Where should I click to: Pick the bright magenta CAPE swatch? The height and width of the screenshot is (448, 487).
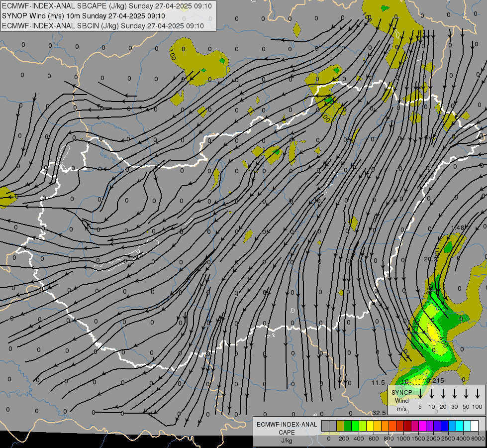click(x=422, y=426)
